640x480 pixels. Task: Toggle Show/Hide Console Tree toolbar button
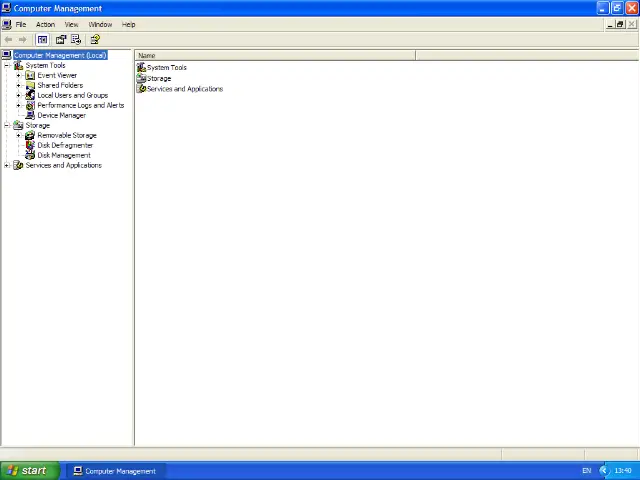pyautogui.click(x=42, y=40)
